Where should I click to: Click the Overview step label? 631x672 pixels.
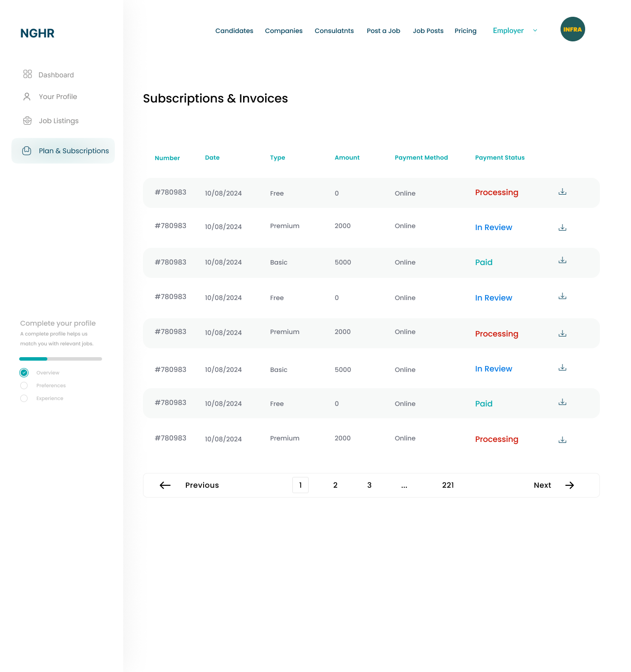coord(48,373)
